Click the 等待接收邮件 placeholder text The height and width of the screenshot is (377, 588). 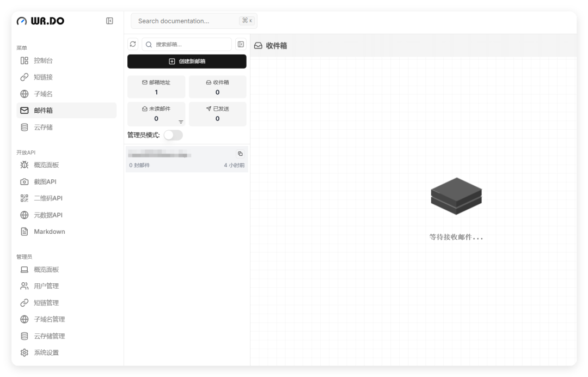click(456, 237)
